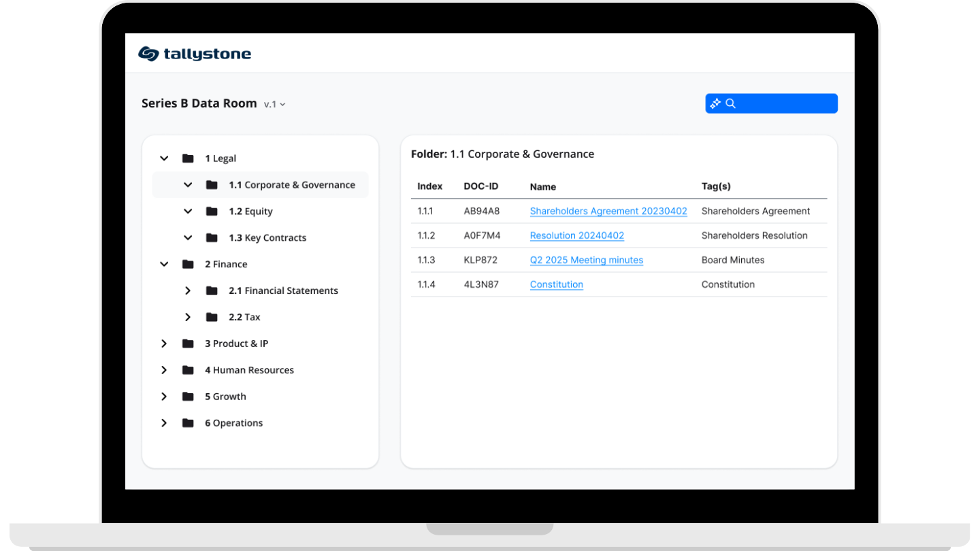Open the Constitution document link
980x551 pixels.
click(557, 284)
